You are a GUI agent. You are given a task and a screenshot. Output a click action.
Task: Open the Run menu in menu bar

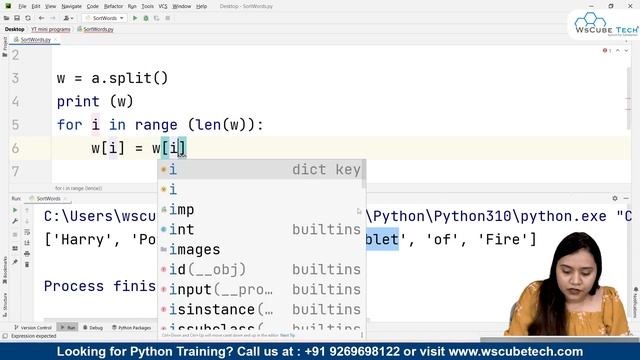click(x=132, y=6)
